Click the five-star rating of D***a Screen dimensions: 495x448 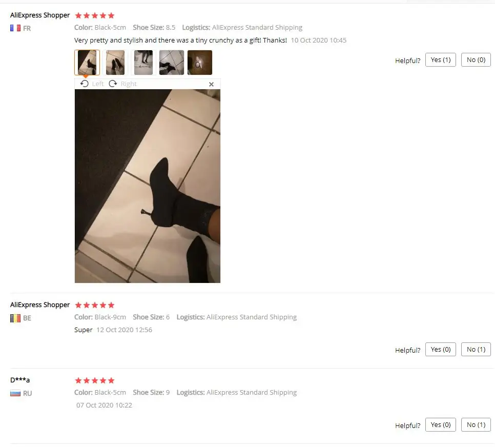[x=95, y=380]
